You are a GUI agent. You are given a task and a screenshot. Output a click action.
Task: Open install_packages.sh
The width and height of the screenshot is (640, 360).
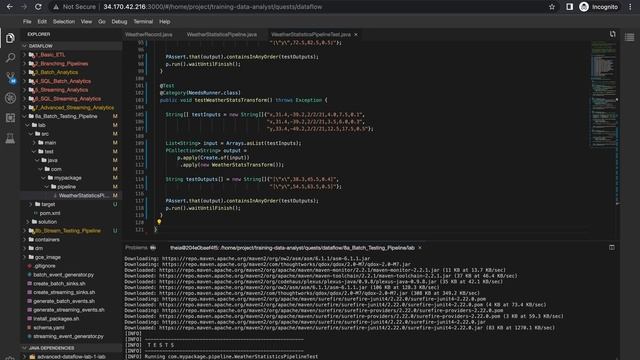pos(56,319)
